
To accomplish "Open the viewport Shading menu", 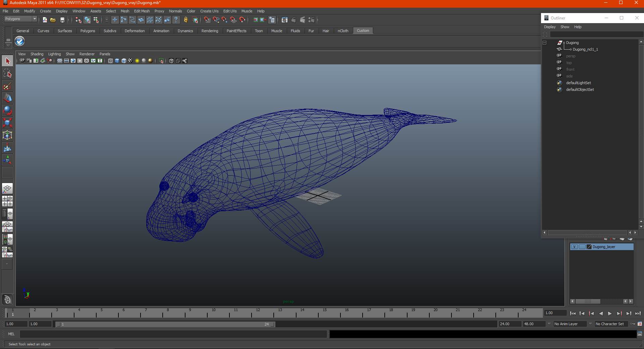I will click(x=37, y=54).
